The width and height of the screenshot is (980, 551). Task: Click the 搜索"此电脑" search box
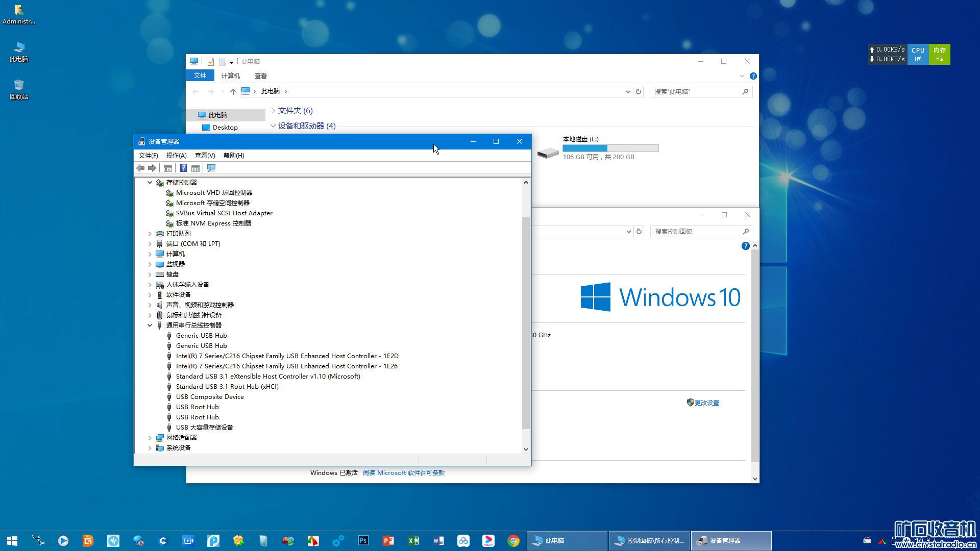coord(697,92)
